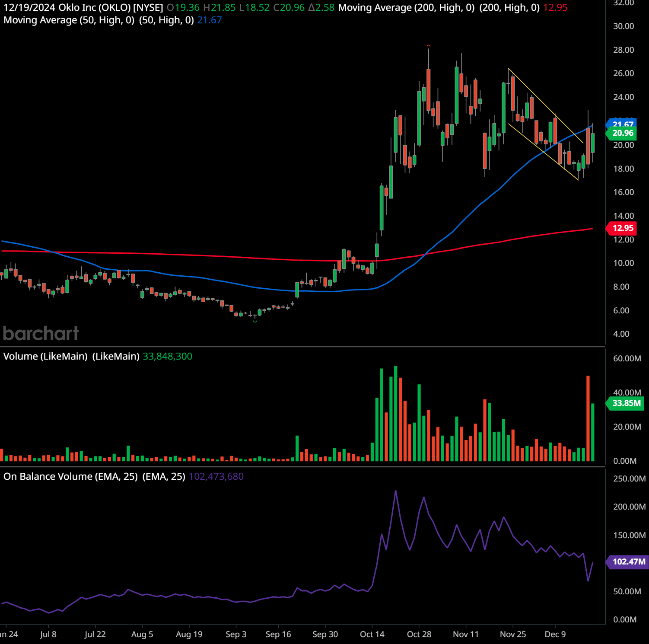Click the 4.00 price axis label
649x644 pixels.
coord(621,334)
